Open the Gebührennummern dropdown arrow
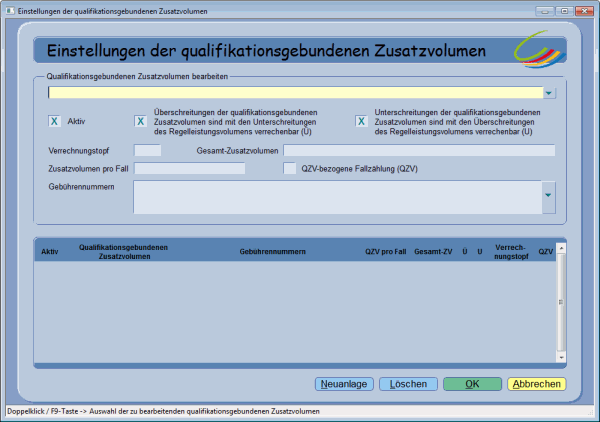 pos(548,197)
